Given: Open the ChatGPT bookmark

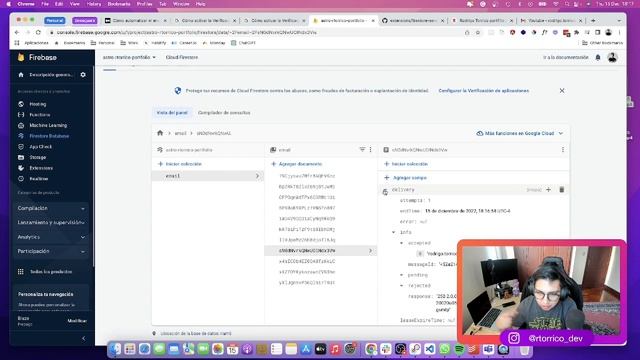Looking at the screenshot, I should [243, 42].
